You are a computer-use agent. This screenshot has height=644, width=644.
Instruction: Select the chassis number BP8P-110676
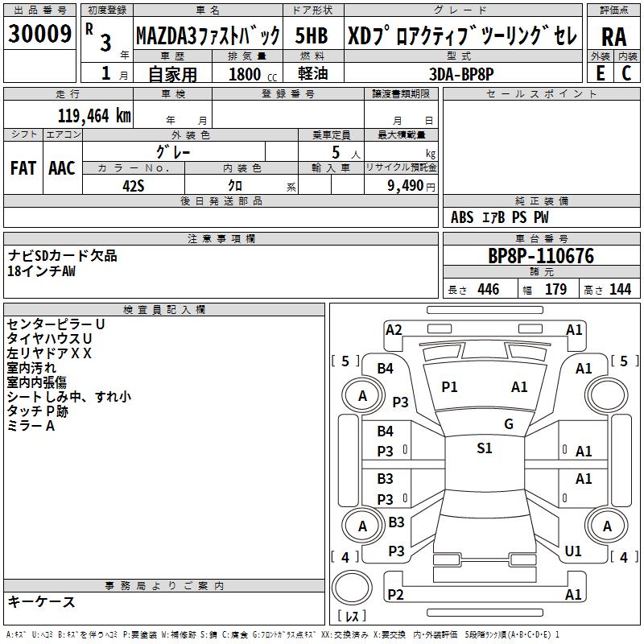click(541, 256)
